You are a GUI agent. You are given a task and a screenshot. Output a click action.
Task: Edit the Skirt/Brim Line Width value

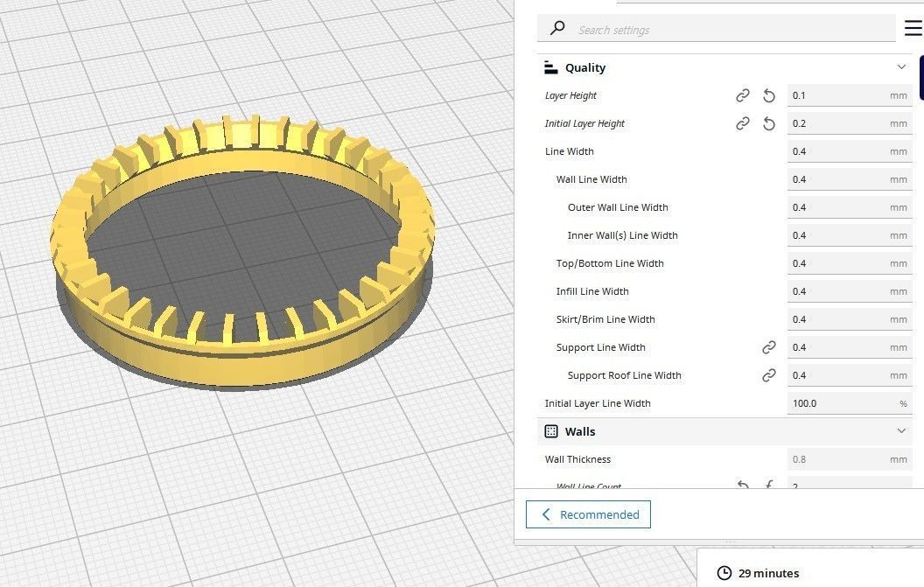[x=850, y=319]
